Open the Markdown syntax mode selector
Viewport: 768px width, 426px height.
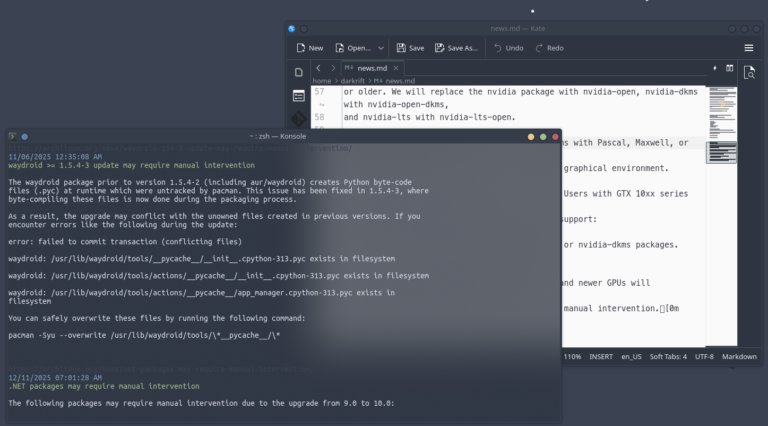(x=736, y=356)
